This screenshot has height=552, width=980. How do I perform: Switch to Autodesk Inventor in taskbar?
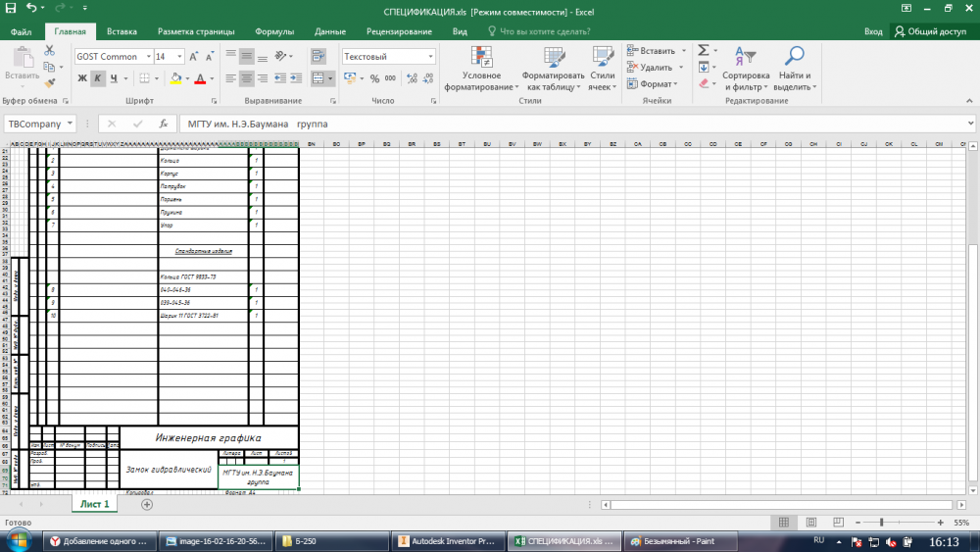(448, 541)
